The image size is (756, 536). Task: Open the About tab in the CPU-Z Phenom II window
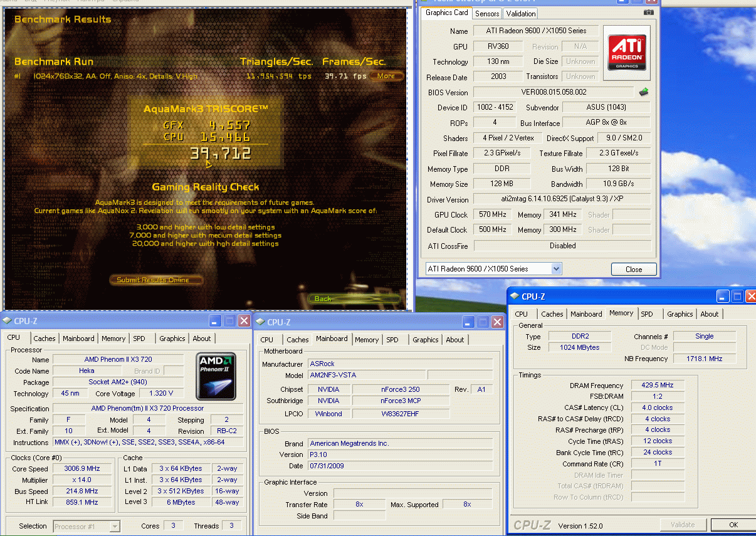[202, 339]
